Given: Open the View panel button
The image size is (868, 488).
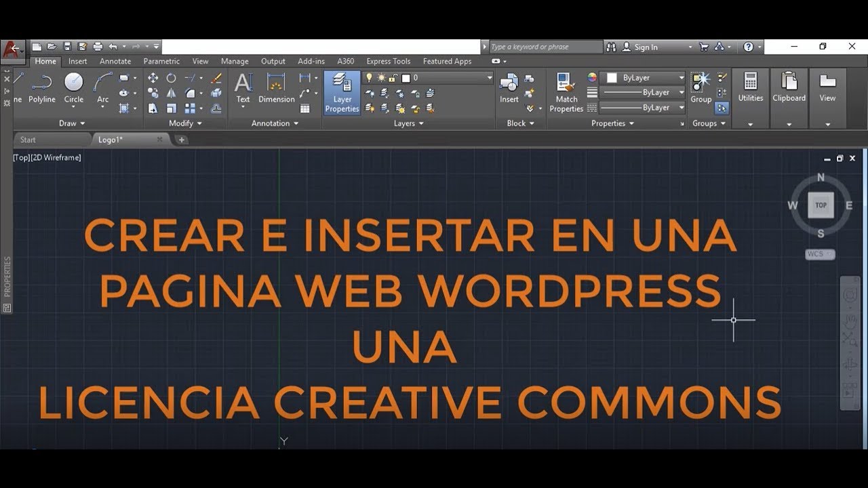Looking at the screenshot, I should pos(827,98).
